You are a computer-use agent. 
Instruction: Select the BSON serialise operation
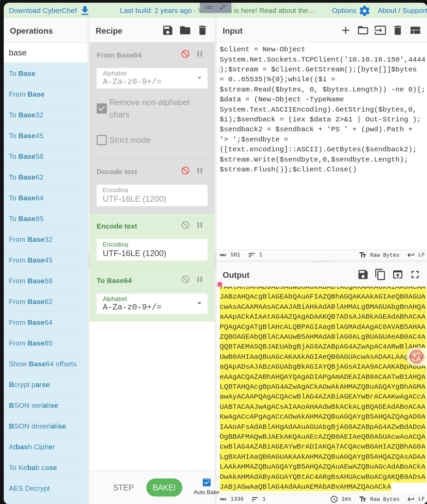click(x=46, y=405)
